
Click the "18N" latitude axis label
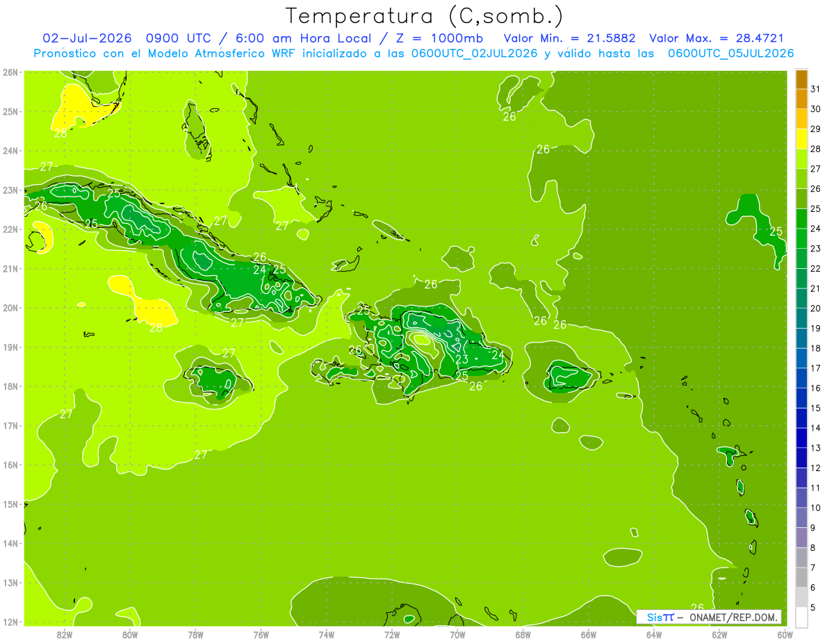pyautogui.click(x=10, y=386)
